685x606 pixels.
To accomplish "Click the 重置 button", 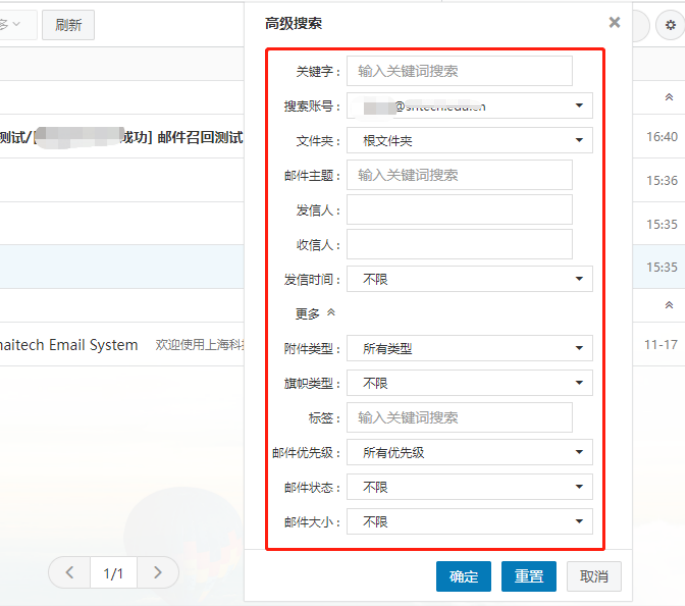I will coord(529,576).
